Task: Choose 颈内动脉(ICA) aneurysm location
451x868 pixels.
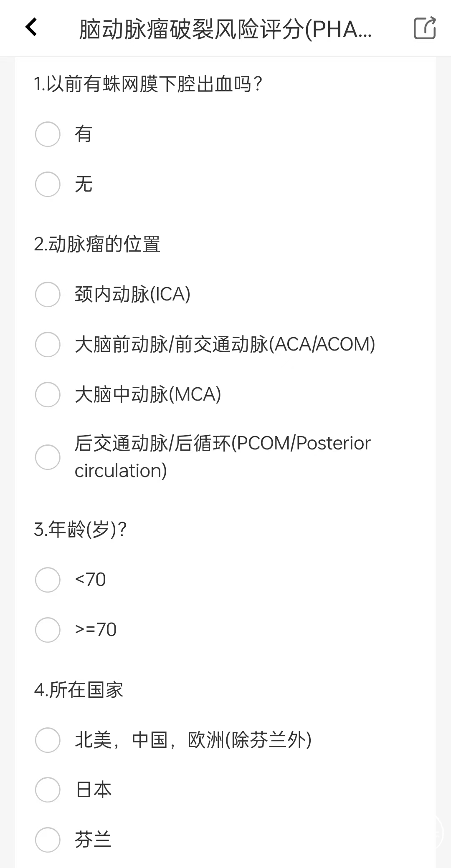Action: click(48, 295)
